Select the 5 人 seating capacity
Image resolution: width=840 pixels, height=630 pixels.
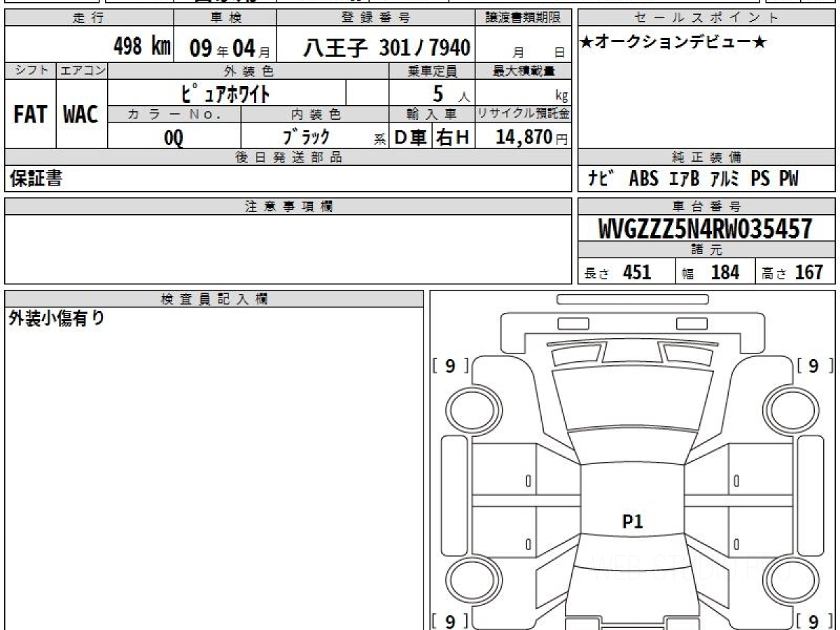(450, 94)
